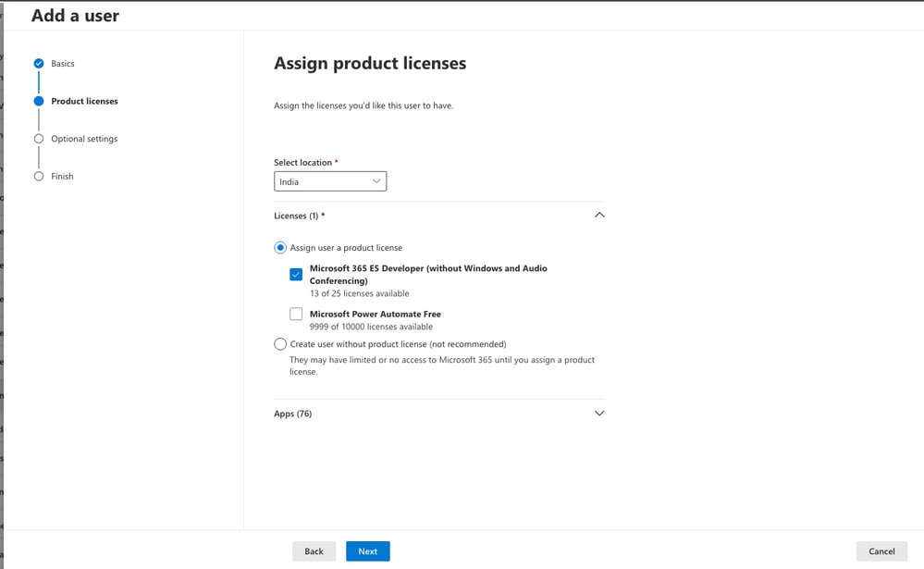Click the filled Product licenses step indicator

point(39,101)
